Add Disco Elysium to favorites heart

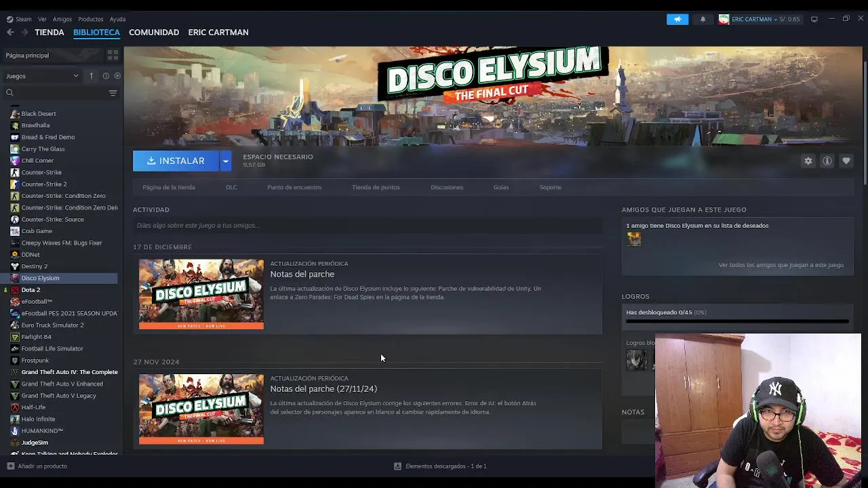(846, 161)
